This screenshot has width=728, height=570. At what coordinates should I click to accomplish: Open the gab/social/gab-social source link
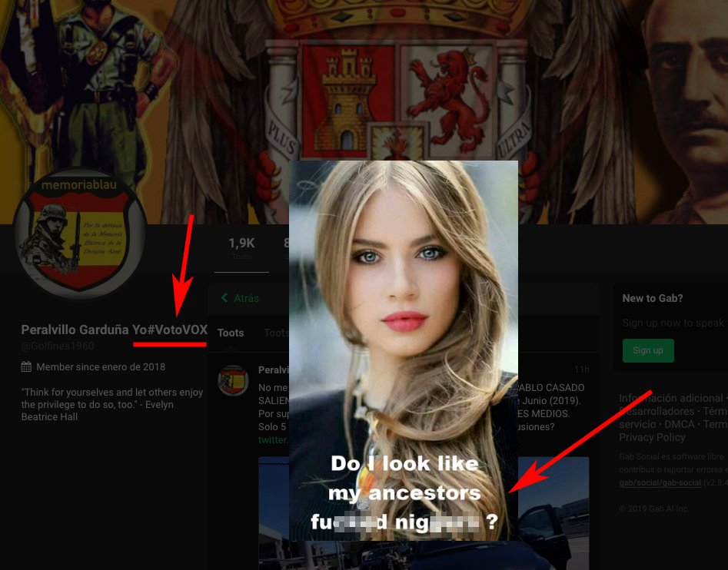(x=660, y=482)
